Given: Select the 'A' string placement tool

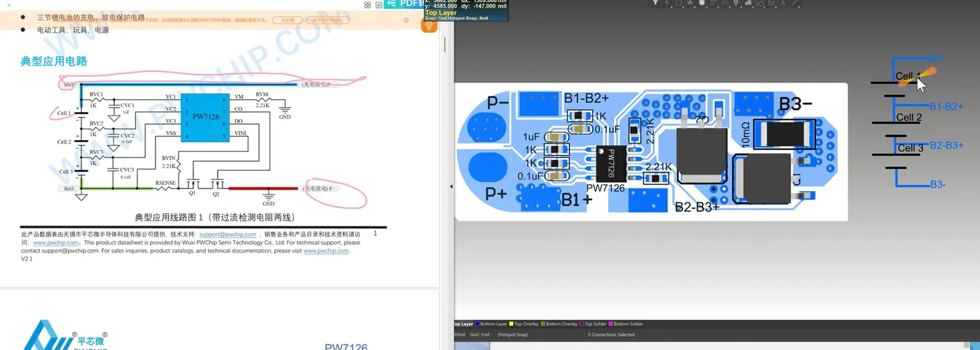Looking at the screenshot, I should tap(783, 3).
